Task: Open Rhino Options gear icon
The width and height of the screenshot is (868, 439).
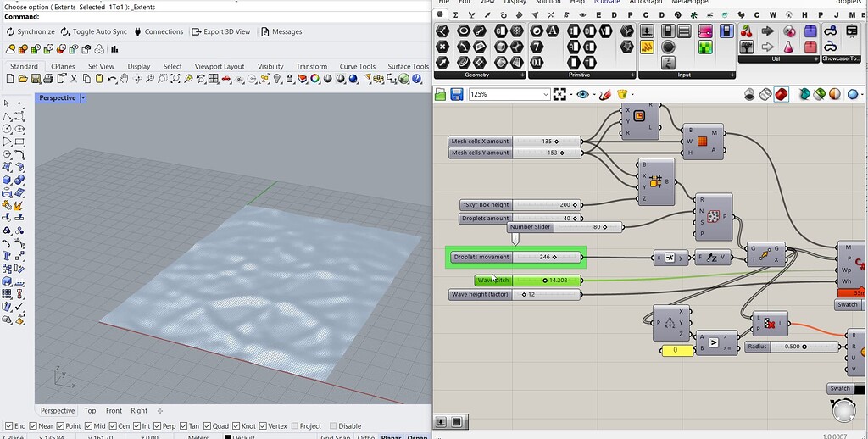Action: (x=379, y=79)
